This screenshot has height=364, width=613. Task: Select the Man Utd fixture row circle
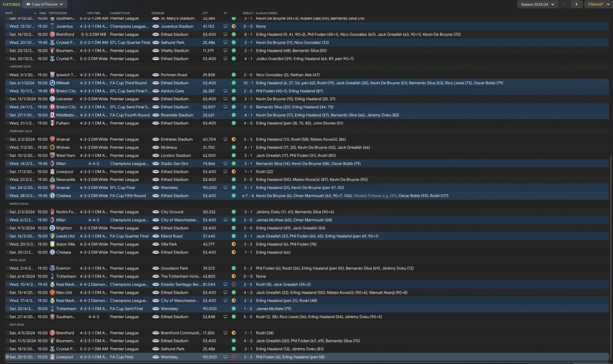[7, 292]
